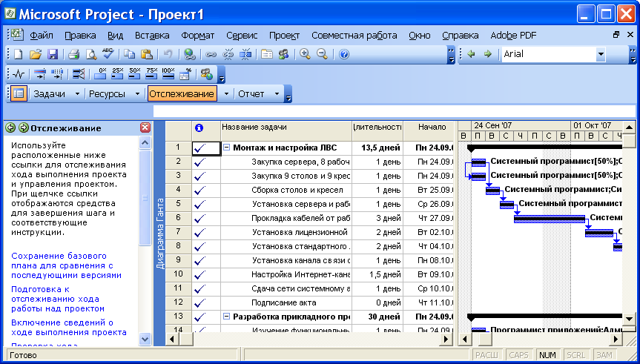Open Help with question mark icon
The width and height of the screenshot is (640, 364).
pyautogui.click(x=344, y=54)
